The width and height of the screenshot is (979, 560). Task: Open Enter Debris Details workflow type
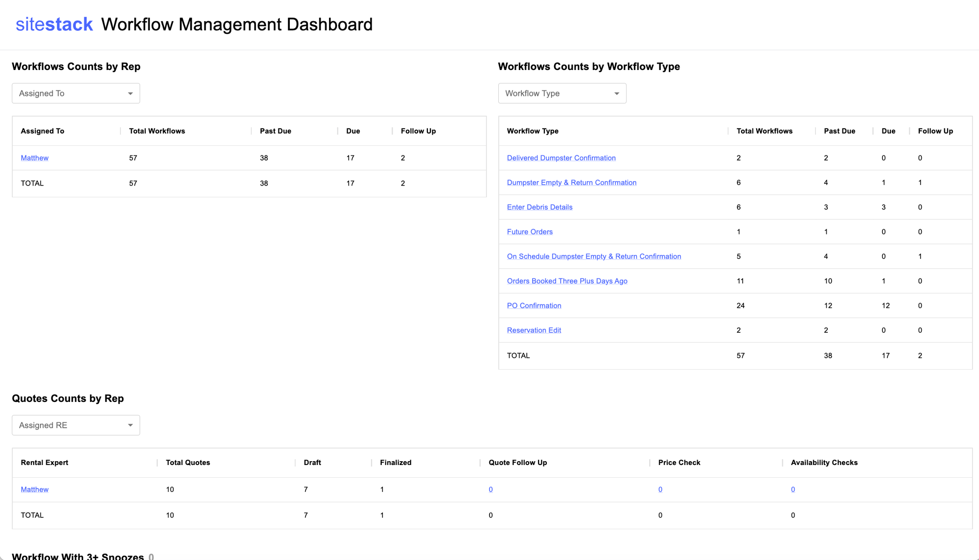click(539, 207)
